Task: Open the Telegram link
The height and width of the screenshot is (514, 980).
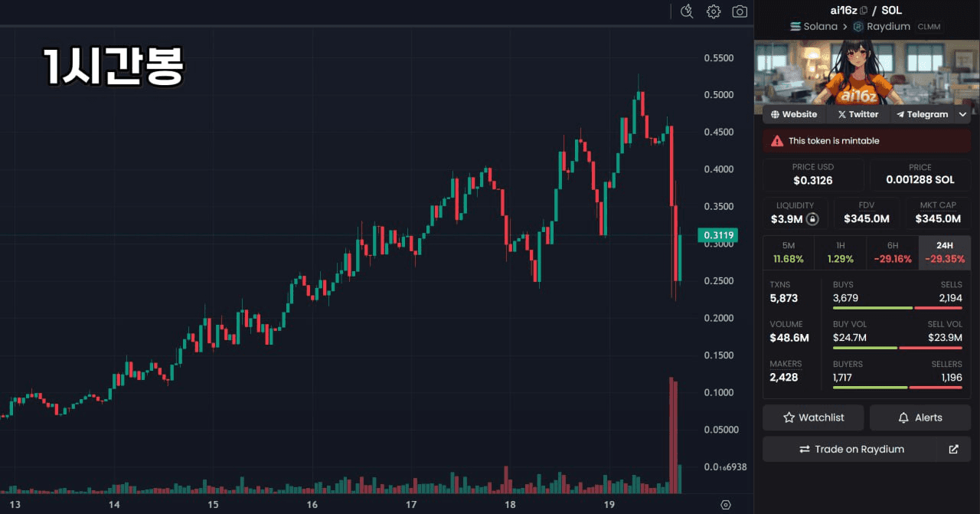Action: pyautogui.click(x=922, y=115)
